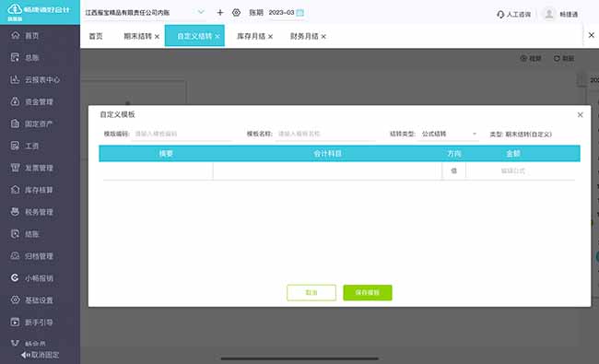
Task: Click the plus icon beside the company name
Action: pos(220,13)
